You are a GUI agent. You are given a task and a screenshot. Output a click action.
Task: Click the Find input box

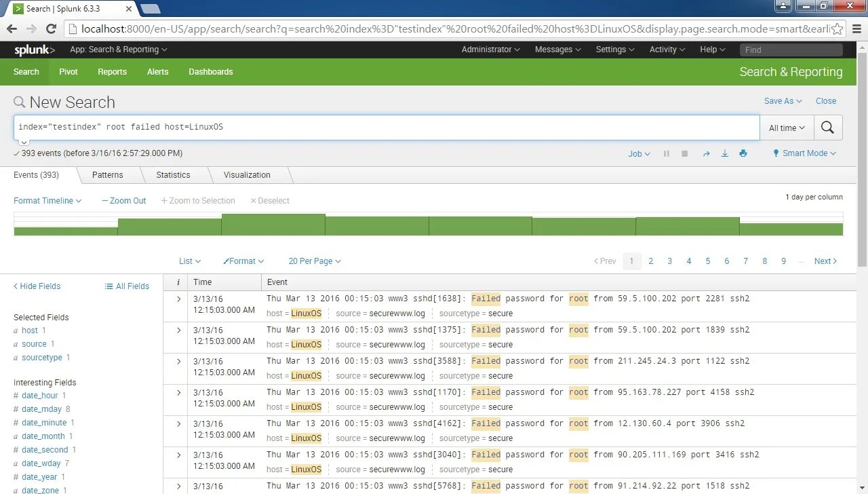click(791, 50)
